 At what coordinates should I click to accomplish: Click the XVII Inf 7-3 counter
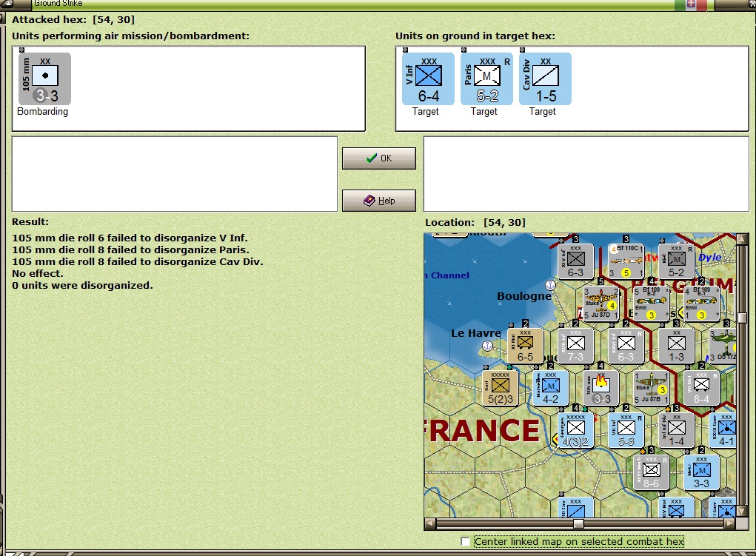pyautogui.click(x=575, y=346)
